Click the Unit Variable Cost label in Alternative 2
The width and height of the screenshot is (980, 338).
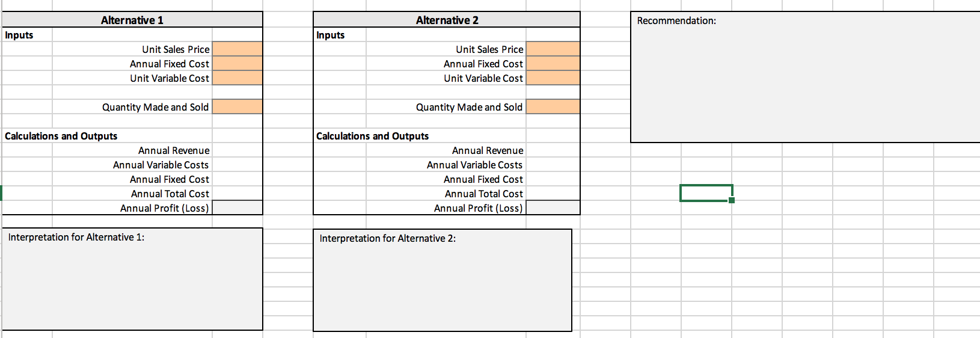coord(483,78)
